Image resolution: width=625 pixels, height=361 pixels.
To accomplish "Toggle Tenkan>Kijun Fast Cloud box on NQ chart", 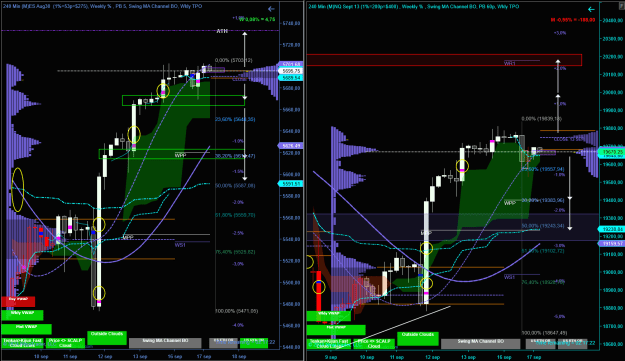I will coord(329,343).
